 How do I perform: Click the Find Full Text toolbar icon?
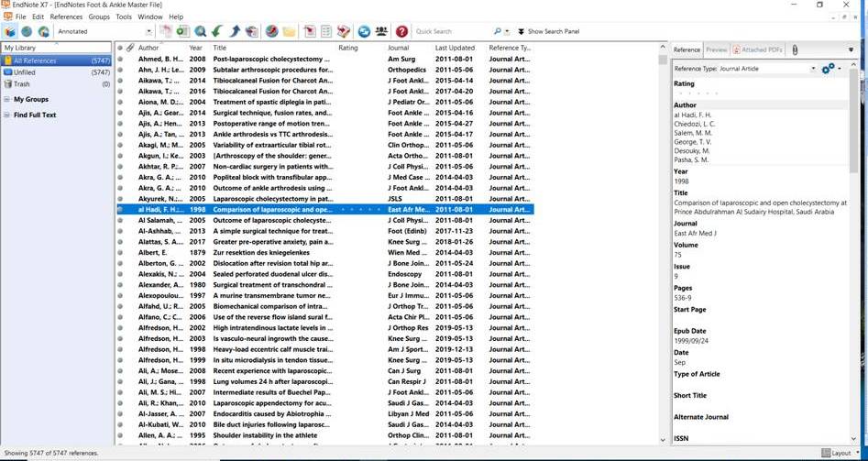click(x=252, y=31)
